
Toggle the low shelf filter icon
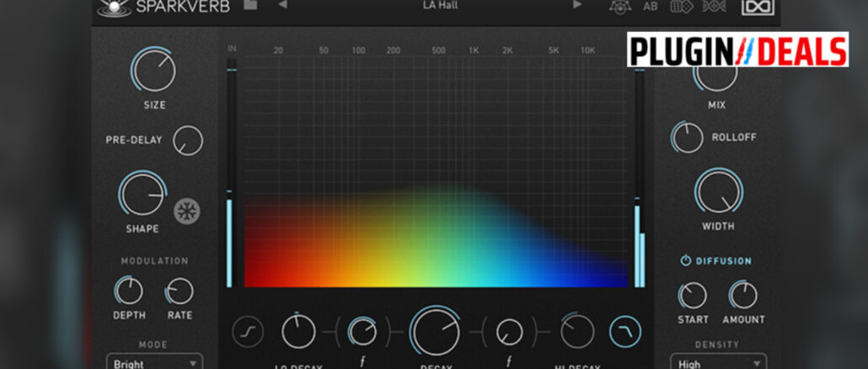point(248,332)
